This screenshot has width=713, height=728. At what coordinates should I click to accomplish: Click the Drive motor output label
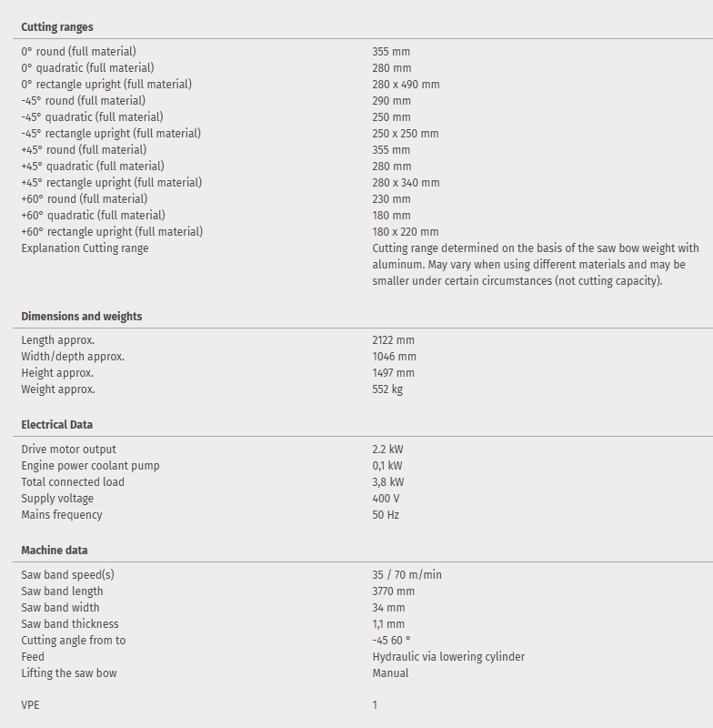tap(68, 450)
